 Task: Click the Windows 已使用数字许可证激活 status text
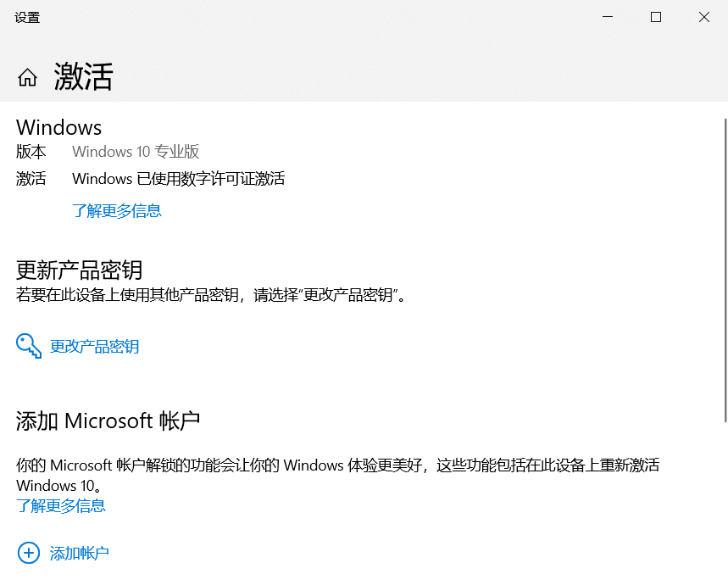tap(178, 178)
